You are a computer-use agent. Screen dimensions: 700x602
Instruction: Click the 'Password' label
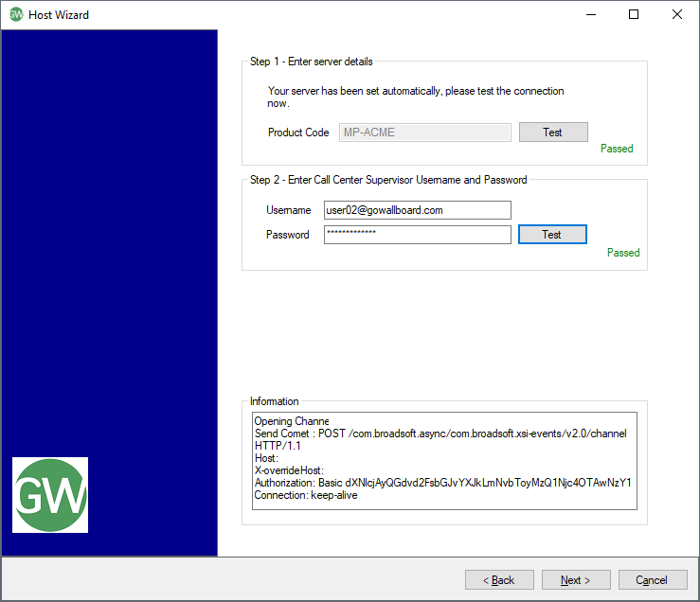tap(288, 235)
